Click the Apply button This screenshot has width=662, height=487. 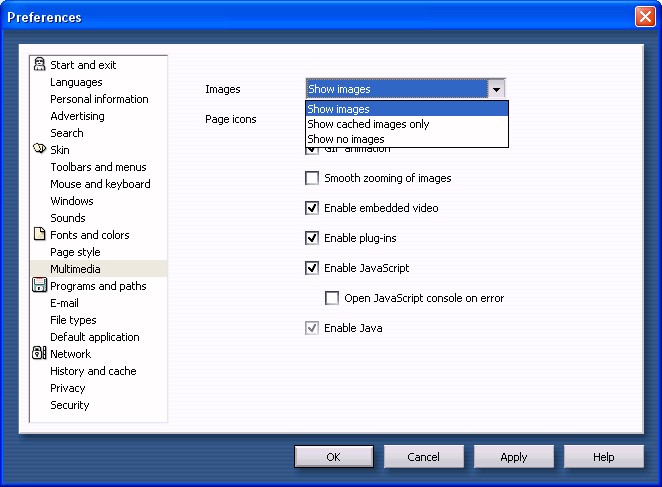[x=514, y=457]
